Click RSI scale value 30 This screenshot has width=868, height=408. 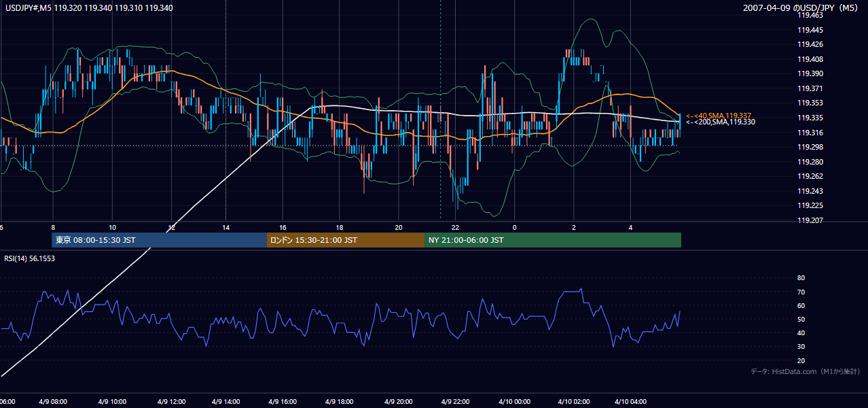tap(801, 347)
